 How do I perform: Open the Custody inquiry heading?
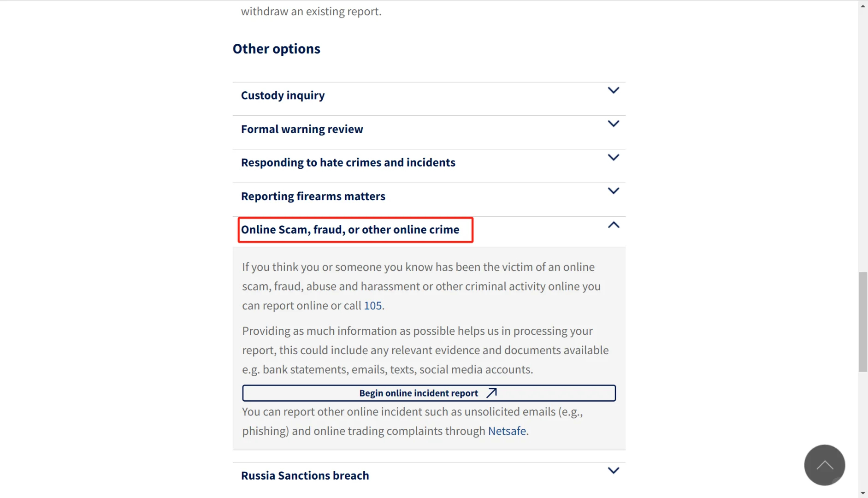pyautogui.click(x=283, y=95)
